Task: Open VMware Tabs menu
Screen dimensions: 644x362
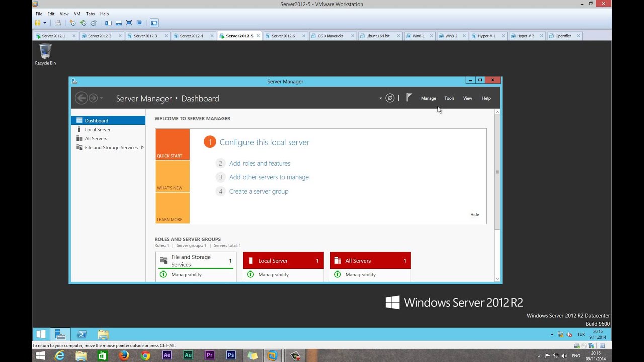Action: tap(90, 14)
